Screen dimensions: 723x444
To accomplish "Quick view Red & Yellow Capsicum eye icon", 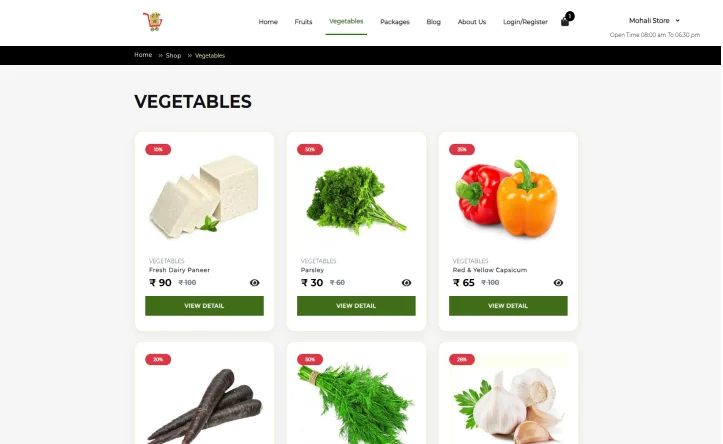I will pos(558,283).
